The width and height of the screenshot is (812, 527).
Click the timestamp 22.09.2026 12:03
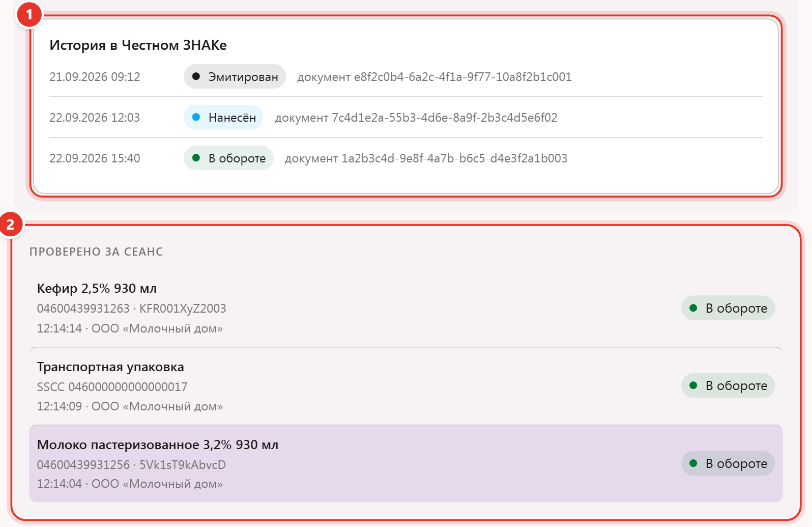[x=95, y=118]
